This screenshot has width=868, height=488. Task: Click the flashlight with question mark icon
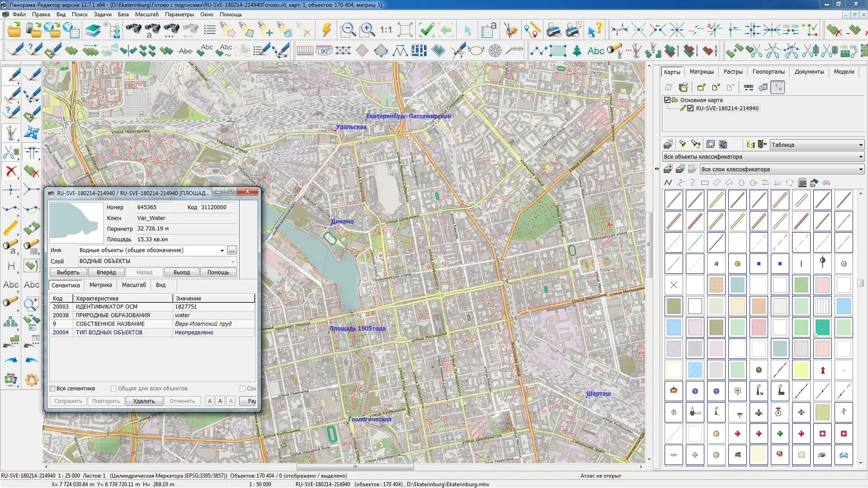pyautogui.click(x=696, y=144)
